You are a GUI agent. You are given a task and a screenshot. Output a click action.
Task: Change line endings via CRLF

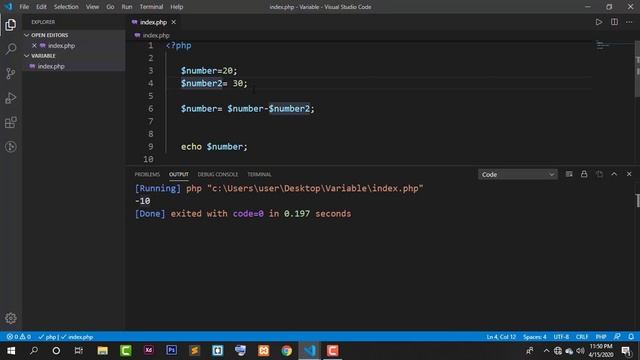pyautogui.click(x=582, y=337)
